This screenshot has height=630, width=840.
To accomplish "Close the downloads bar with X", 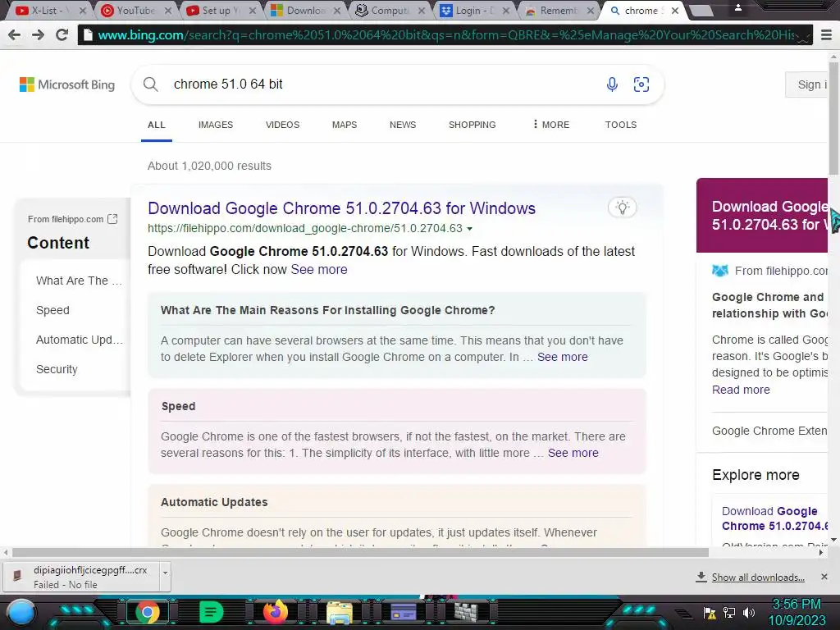I will coord(824,577).
